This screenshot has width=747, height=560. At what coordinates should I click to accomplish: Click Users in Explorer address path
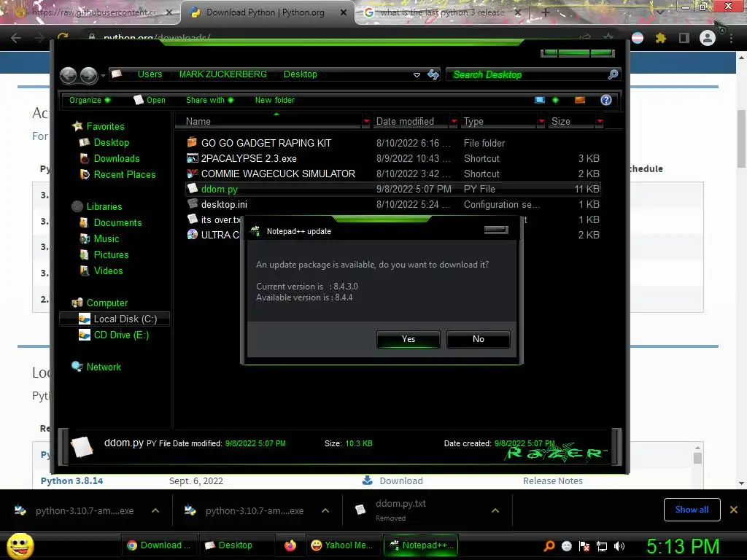(x=150, y=74)
